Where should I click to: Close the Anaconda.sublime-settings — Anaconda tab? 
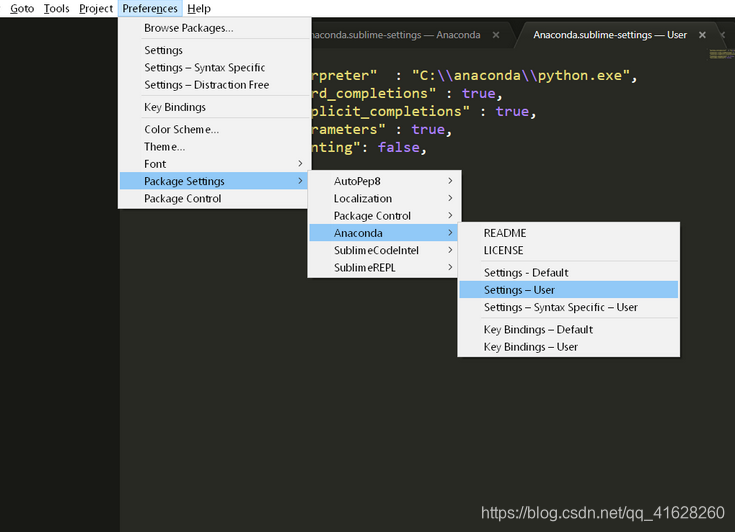tap(496, 35)
